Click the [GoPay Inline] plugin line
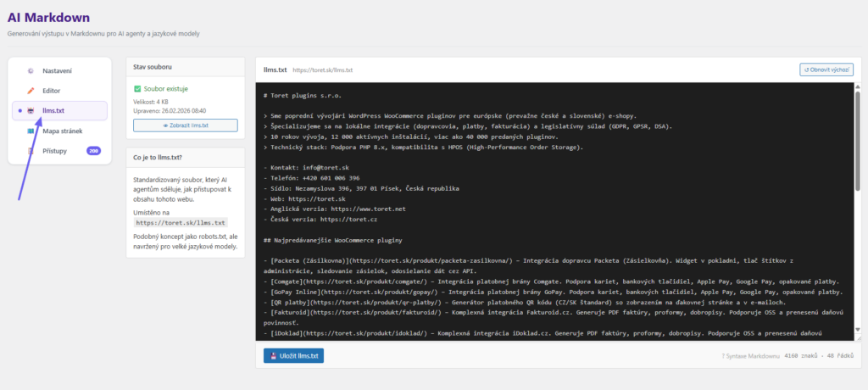This screenshot has width=868, height=390. [553, 292]
